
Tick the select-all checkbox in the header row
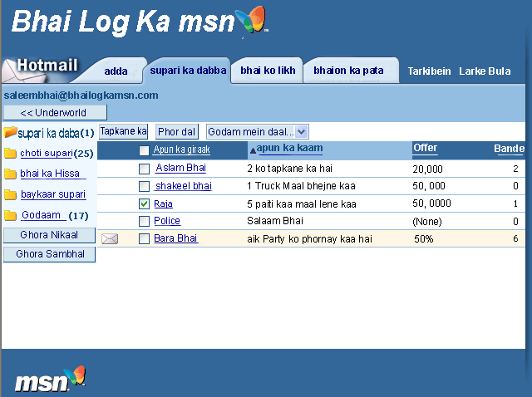[x=144, y=150]
